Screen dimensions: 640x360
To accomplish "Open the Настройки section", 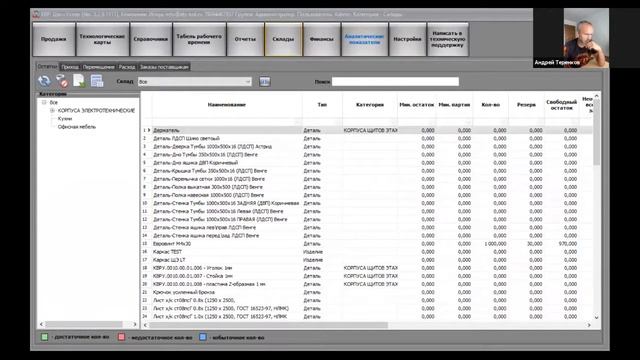I will pos(407,39).
